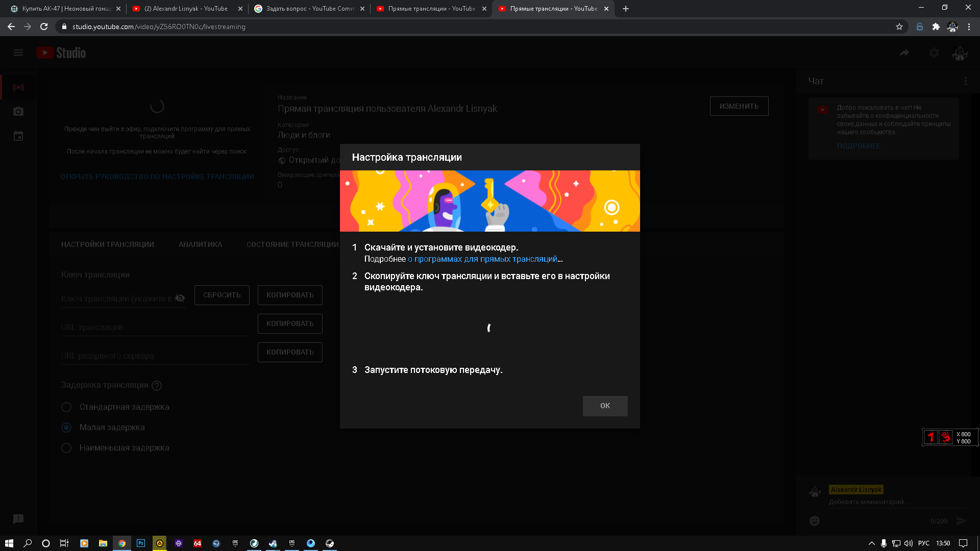Open the Chrome extensions puzzle icon

(936, 27)
